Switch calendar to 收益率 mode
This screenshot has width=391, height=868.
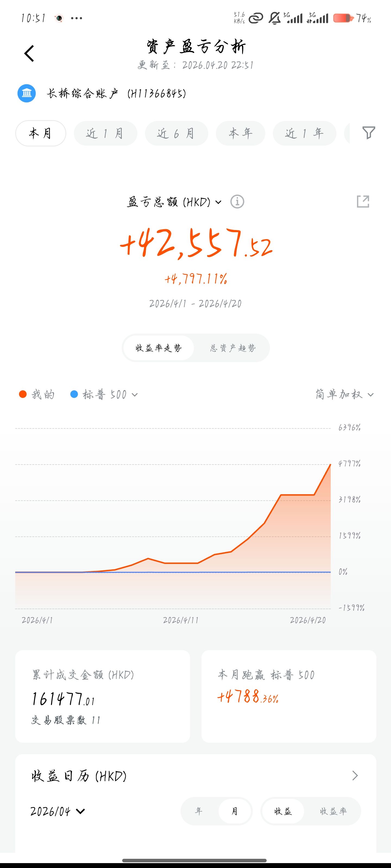(333, 811)
